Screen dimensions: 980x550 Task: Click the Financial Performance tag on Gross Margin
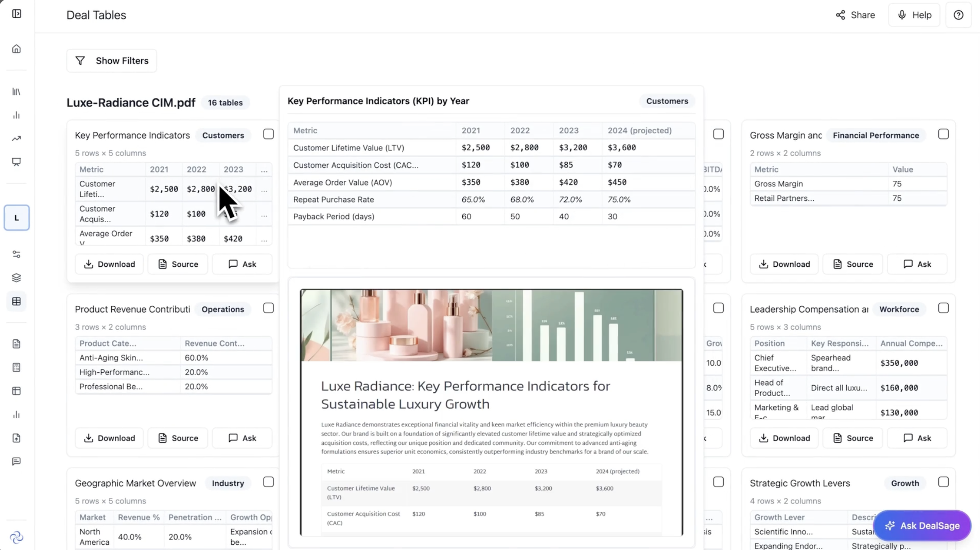click(876, 135)
